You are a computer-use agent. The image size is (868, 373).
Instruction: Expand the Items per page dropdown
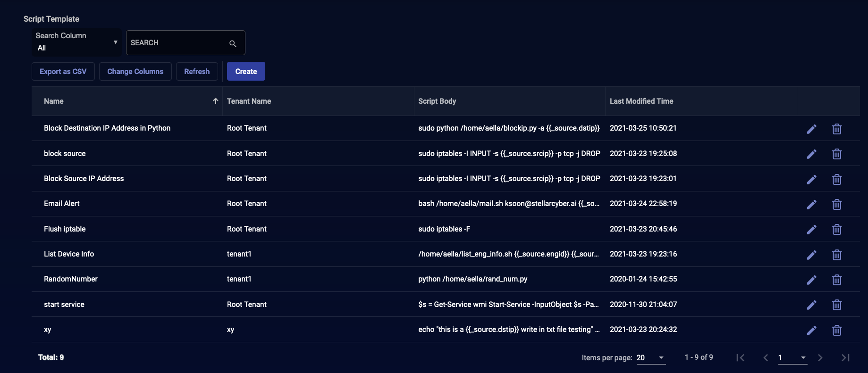pos(651,357)
